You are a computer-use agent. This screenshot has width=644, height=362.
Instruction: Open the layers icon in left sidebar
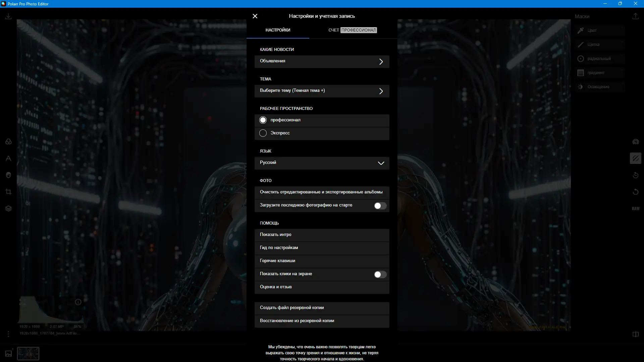click(x=8, y=208)
